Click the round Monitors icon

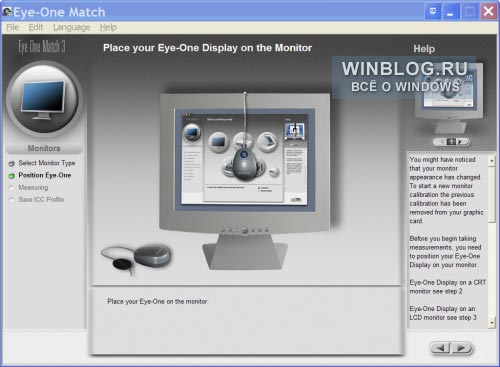[43, 99]
